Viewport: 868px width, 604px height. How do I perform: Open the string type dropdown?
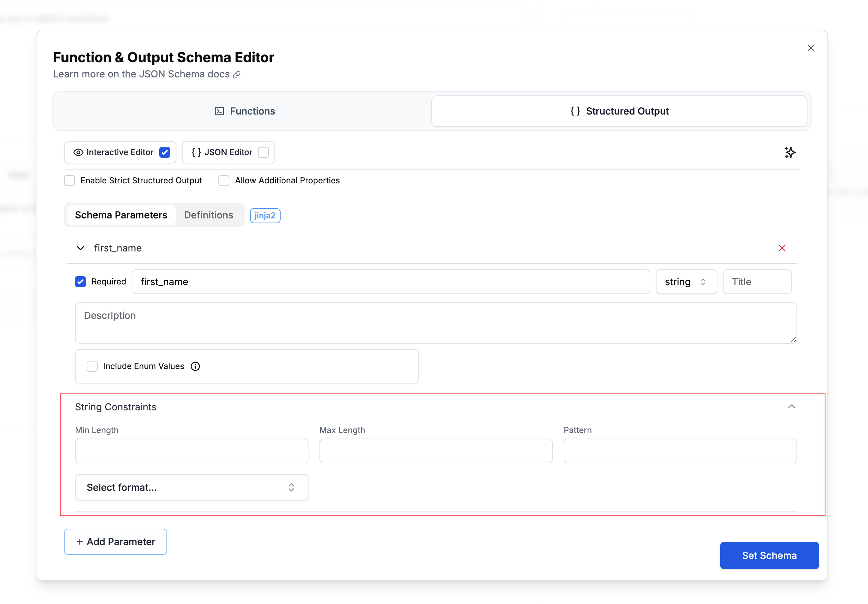686,281
